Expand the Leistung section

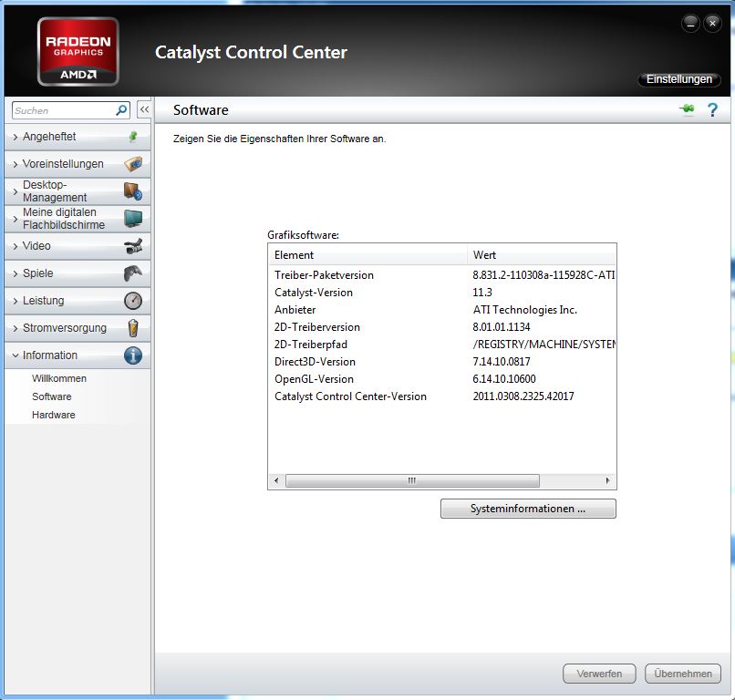click(78, 301)
